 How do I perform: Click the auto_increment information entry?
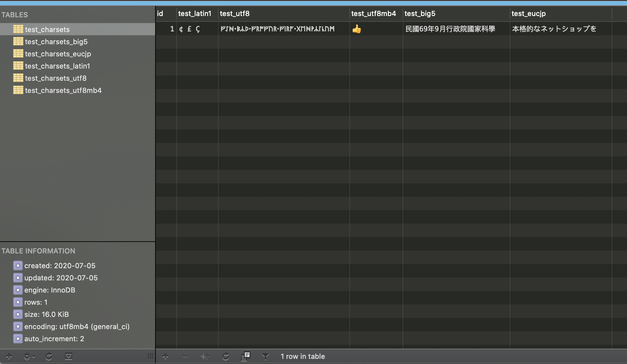click(54, 339)
